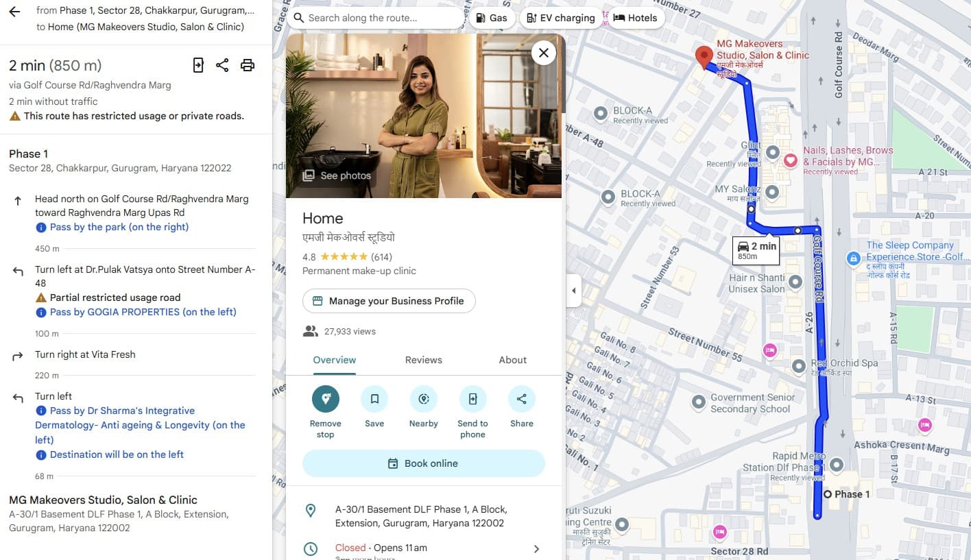The image size is (971, 560).
Task: Click the MG Makeovers Studio destination in directions
Action: click(103, 500)
